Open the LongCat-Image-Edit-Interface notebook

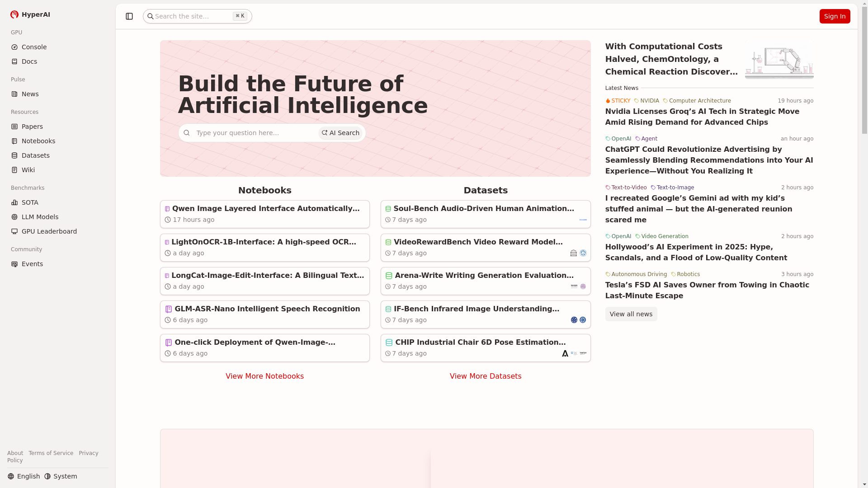pos(264,281)
